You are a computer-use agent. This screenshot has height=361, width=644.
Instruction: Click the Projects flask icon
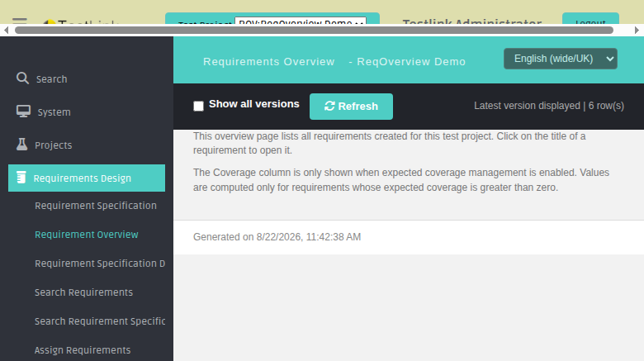[x=21, y=145]
